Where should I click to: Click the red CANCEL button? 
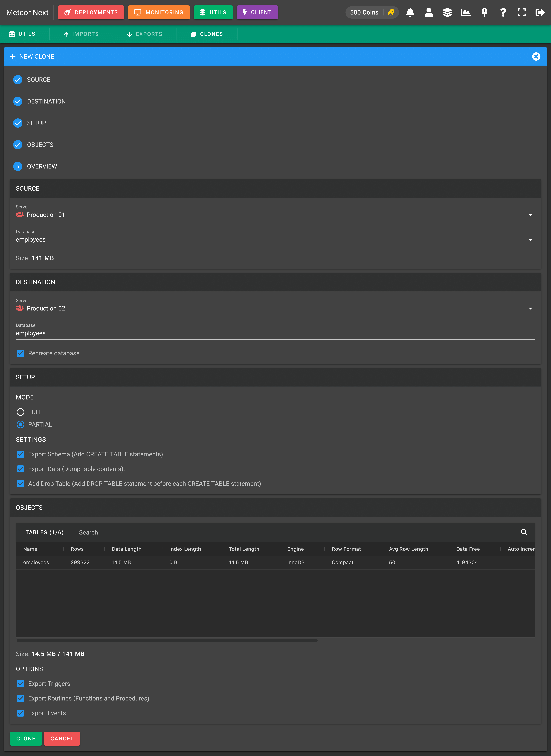62,739
